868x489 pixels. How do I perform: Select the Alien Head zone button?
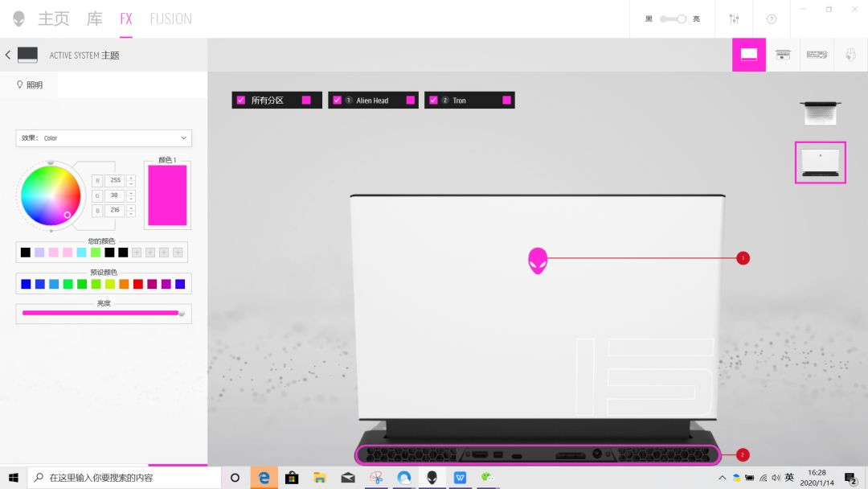click(x=373, y=101)
